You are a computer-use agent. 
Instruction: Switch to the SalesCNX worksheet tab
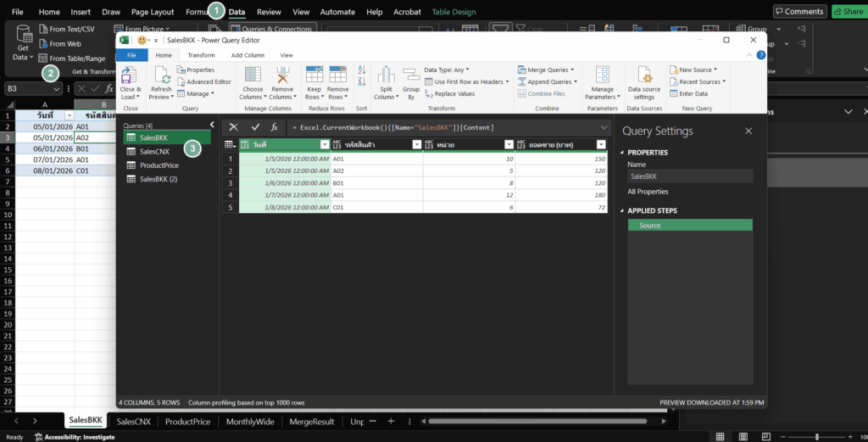coord(133,422)
